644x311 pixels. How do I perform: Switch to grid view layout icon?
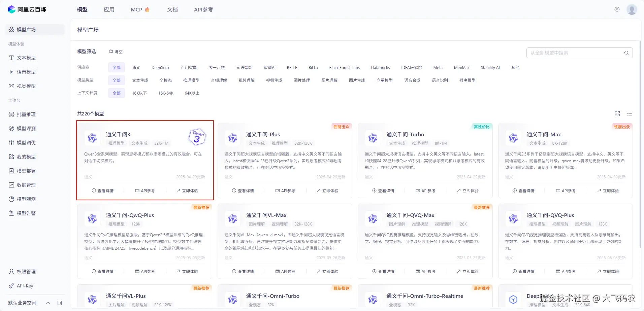tap(617, 114)
